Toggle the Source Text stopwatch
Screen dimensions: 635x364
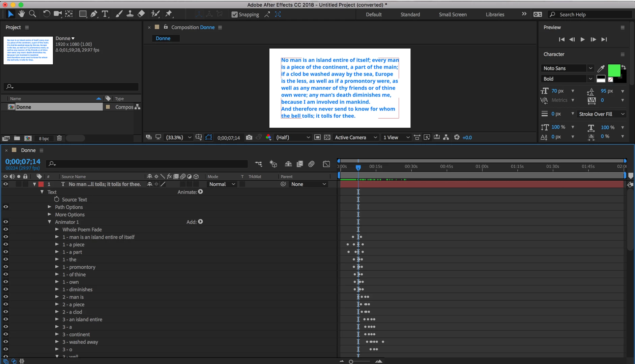(x=57, y=199)
